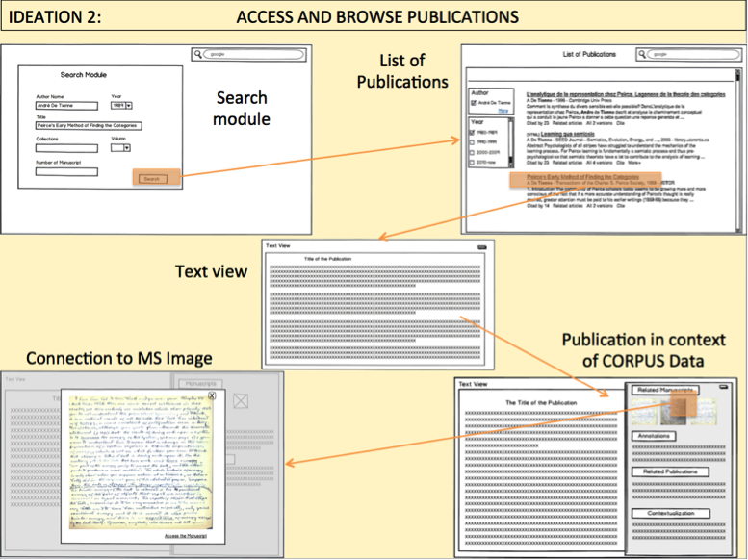This screenshot has height=560, width=748.
Task: Click the greyed Manuscripts tab behind the image popup
Action: (x=200, y=384)
